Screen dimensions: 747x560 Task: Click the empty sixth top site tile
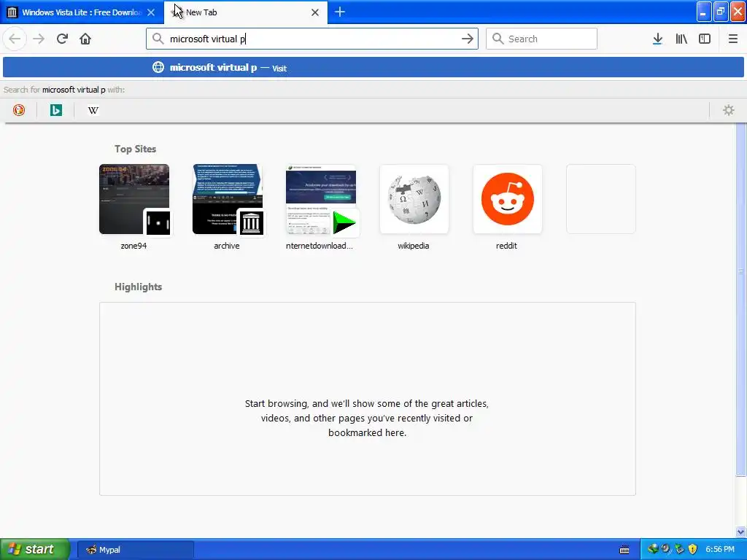601,199
